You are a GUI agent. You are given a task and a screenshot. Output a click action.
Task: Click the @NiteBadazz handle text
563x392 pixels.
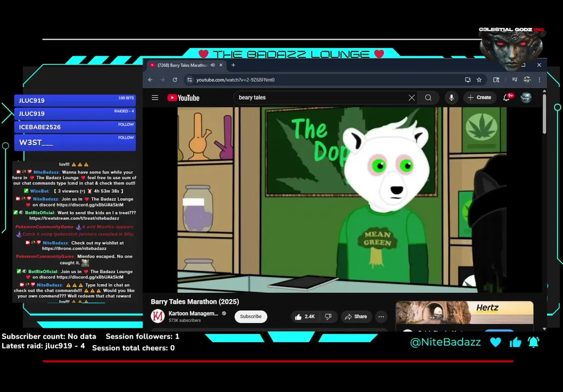click(x=445, y=342)
